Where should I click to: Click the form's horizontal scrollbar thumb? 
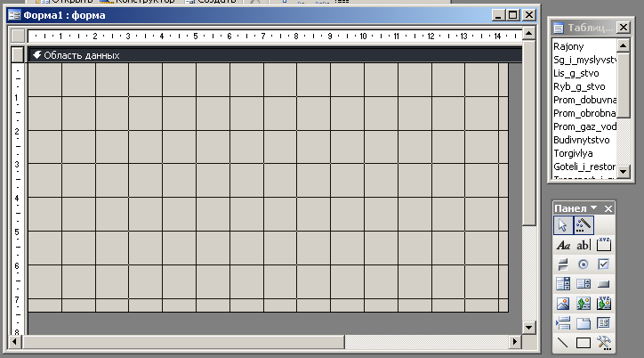coord(183,342)
